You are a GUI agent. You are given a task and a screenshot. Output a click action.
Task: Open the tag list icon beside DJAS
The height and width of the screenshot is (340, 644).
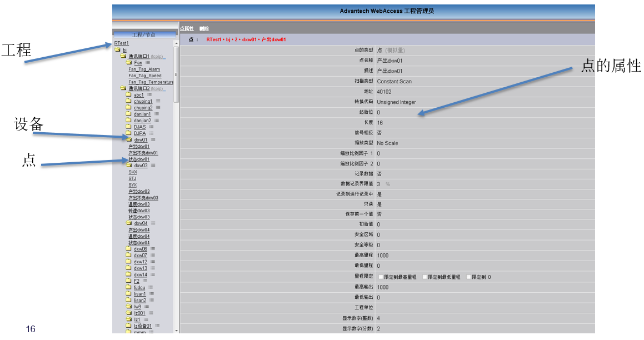point(151,127)
